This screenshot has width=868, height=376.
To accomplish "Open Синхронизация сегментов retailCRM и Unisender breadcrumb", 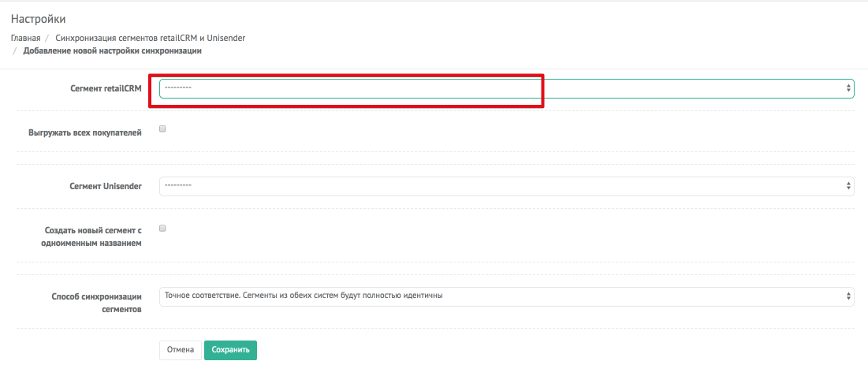I will [x=151, y=38].
